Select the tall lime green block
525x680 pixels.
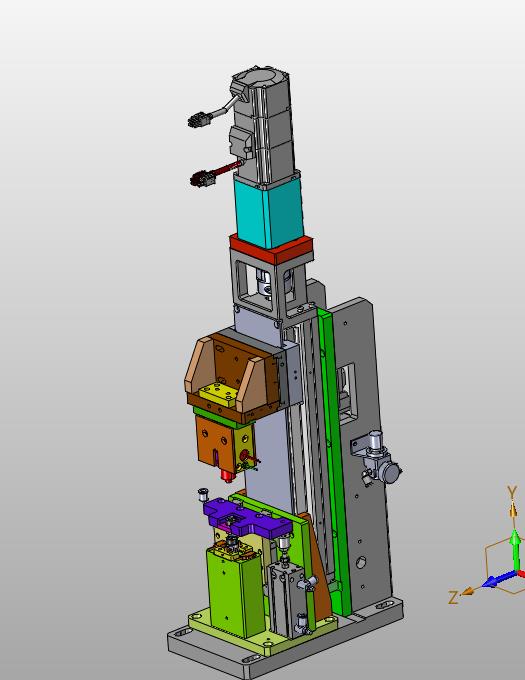pyautogui.click(x=236, y=592)
